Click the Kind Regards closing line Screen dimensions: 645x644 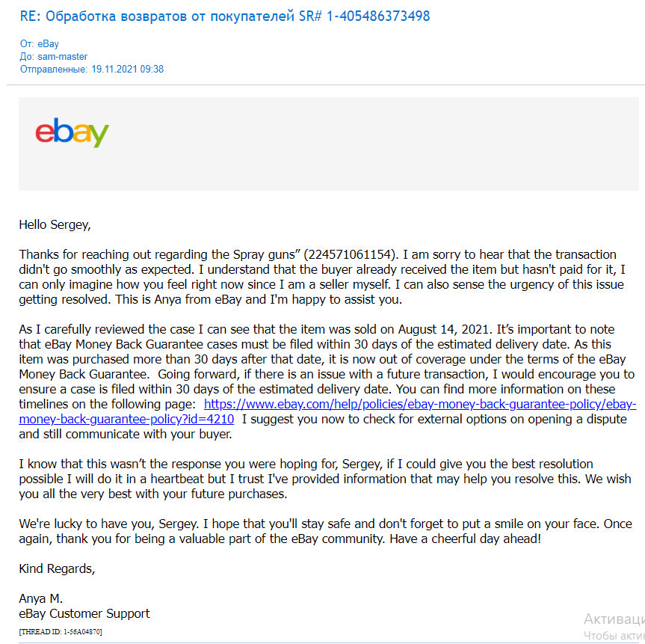click(x=58, y=568)
